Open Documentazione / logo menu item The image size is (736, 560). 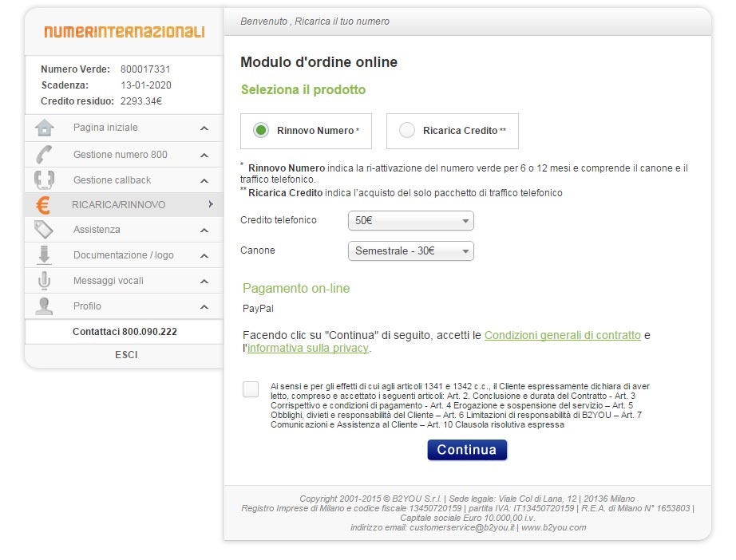pos(124,255)
